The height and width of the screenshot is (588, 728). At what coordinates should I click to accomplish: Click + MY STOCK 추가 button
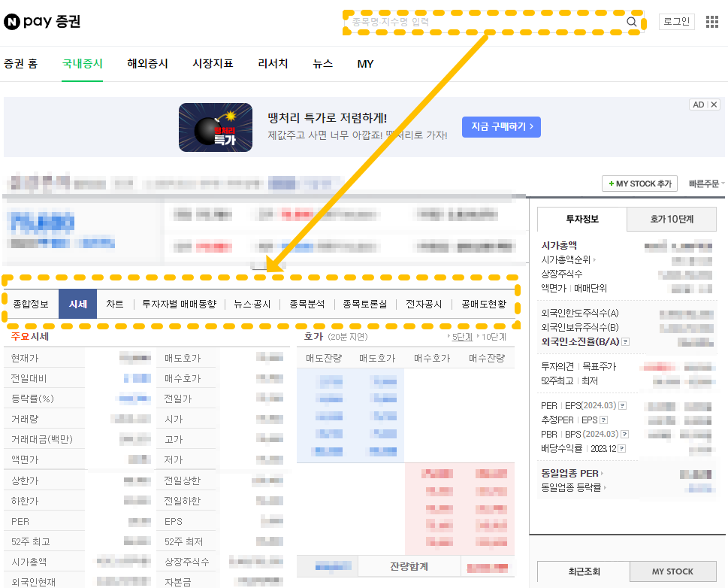pyautogui.click(x=640, y=183)
